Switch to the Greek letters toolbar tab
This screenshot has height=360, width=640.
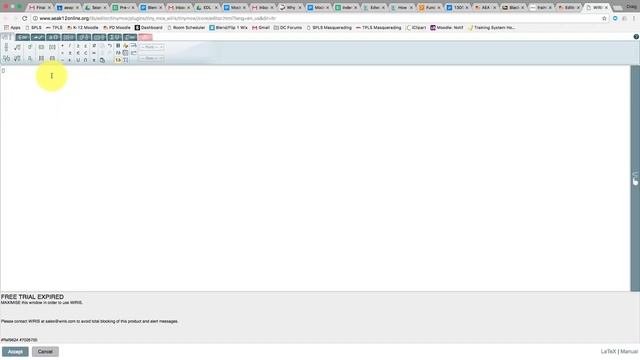tap(53, 37)
